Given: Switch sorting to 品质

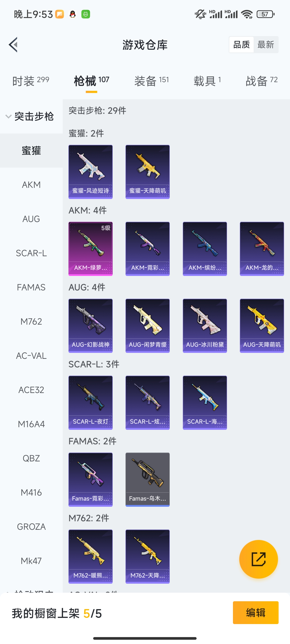Looking at the screenshot, I should pos(242,45).
